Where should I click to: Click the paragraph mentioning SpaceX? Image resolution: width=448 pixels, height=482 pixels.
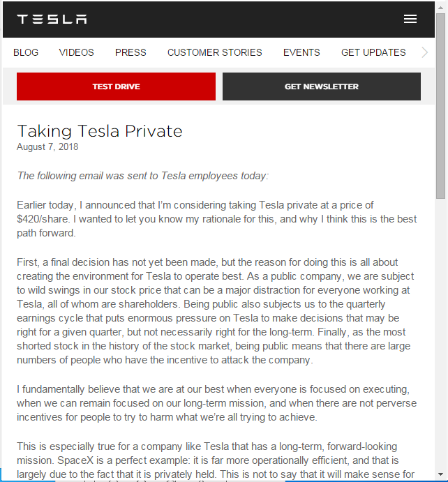tap(216, 460)
